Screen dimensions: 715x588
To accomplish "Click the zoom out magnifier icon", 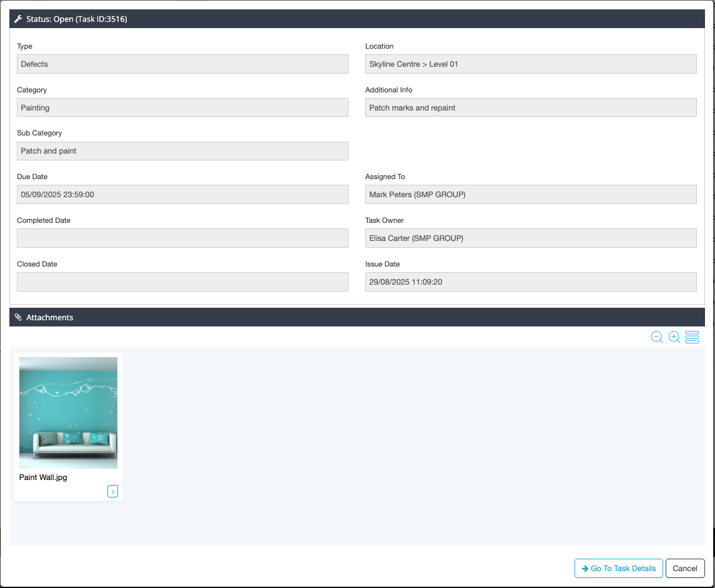I will [x=656, y=337].
